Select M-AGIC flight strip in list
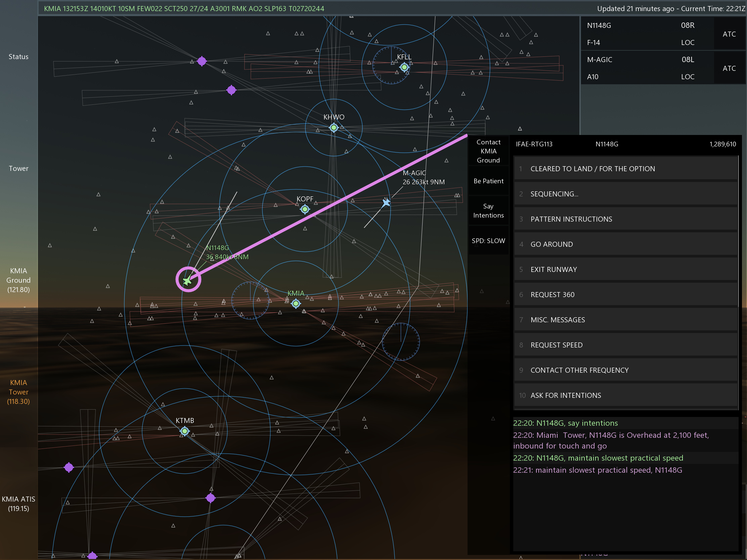The image size is (747, 560). click(647, 68)
